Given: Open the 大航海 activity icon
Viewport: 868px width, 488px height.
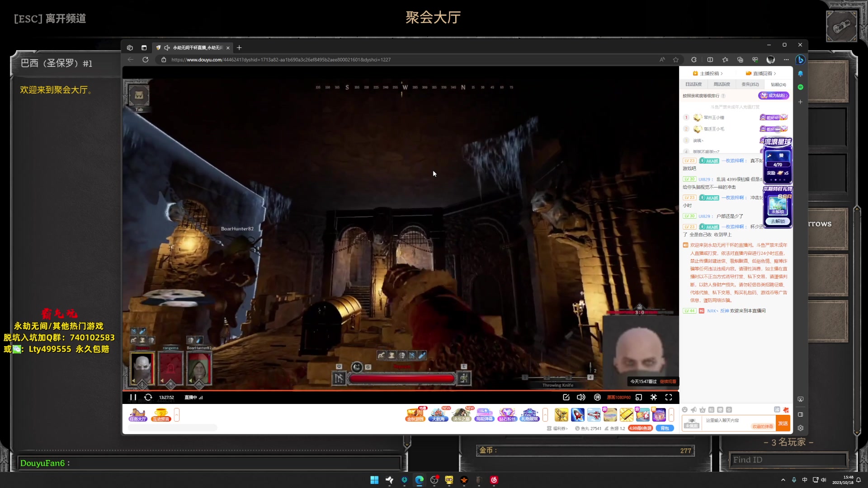Looking at the screenshot, I should click(x=438, y=414).
